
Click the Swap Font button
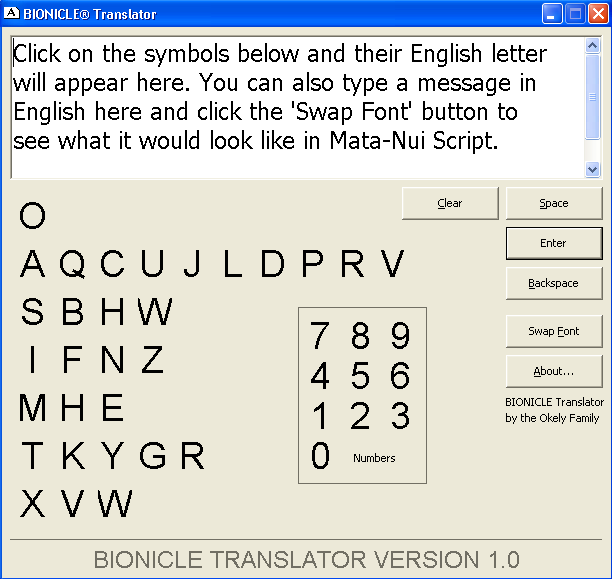[x=554, y=331]
